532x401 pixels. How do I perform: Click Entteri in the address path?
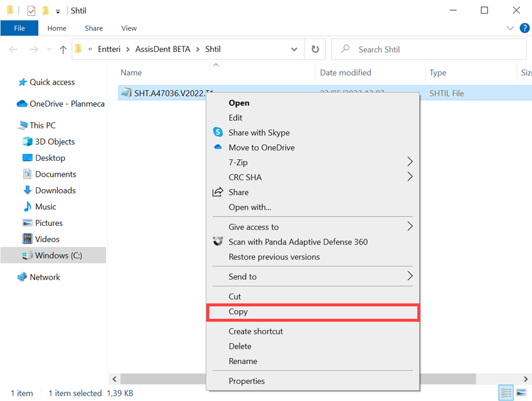tap(109, 49)
